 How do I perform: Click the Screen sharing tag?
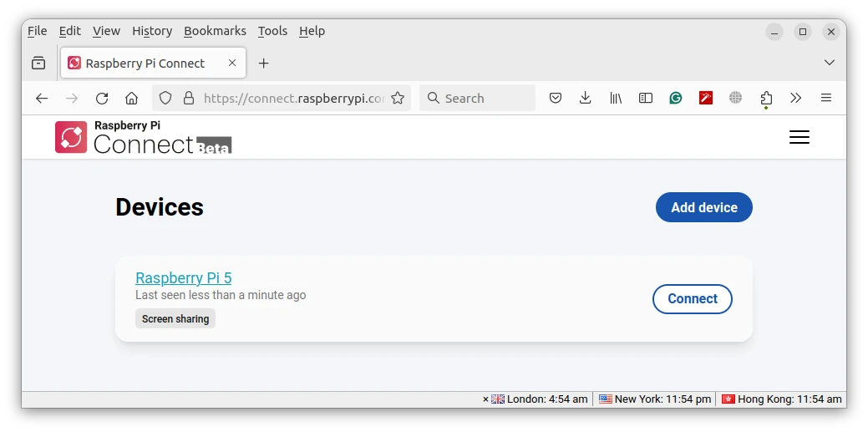click(x=175, y=318)
